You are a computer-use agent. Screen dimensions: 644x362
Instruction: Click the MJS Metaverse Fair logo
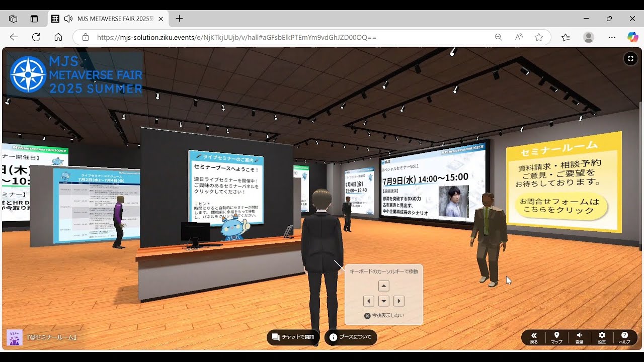(75, 75)
